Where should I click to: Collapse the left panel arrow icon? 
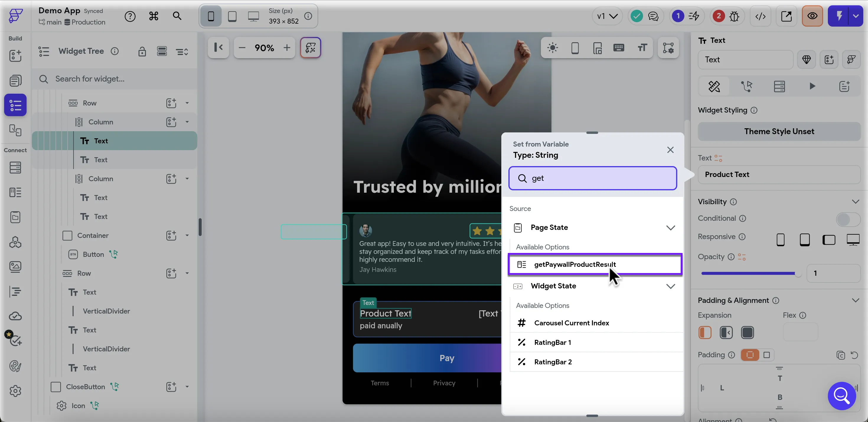218,48
